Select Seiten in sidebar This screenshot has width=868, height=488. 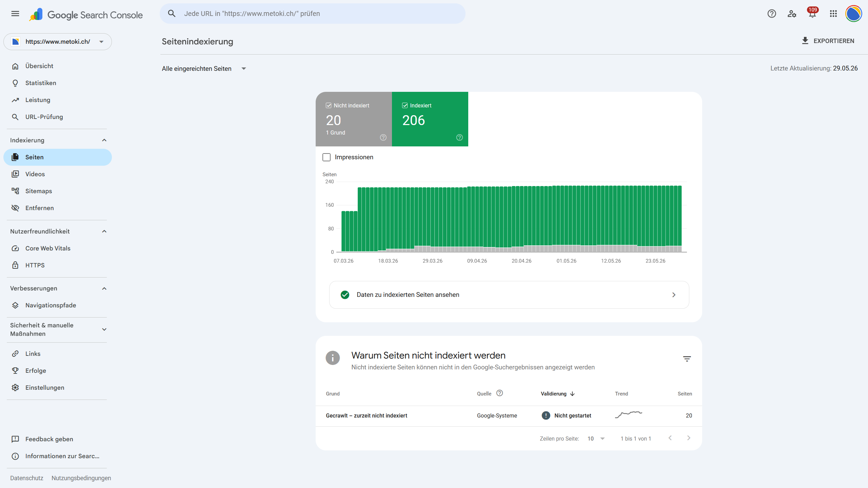(x=58, y=157)
